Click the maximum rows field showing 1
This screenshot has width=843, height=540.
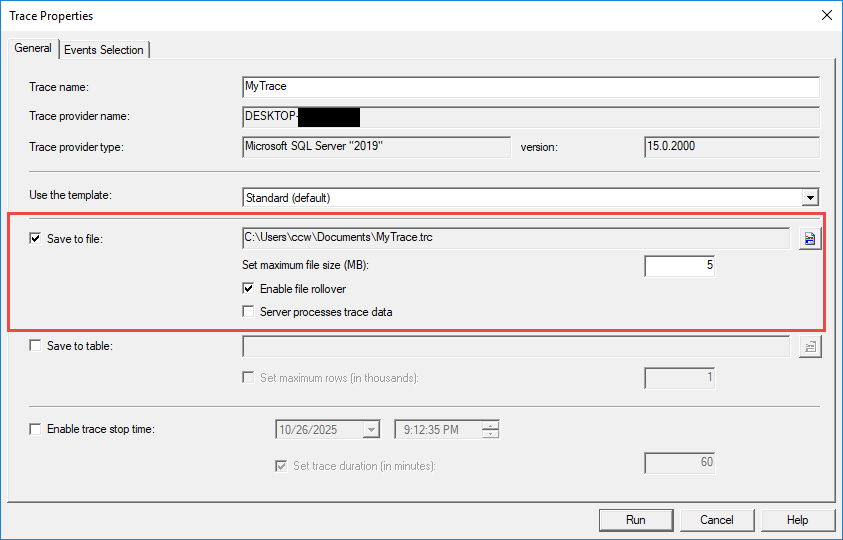(x=680, y=378)
